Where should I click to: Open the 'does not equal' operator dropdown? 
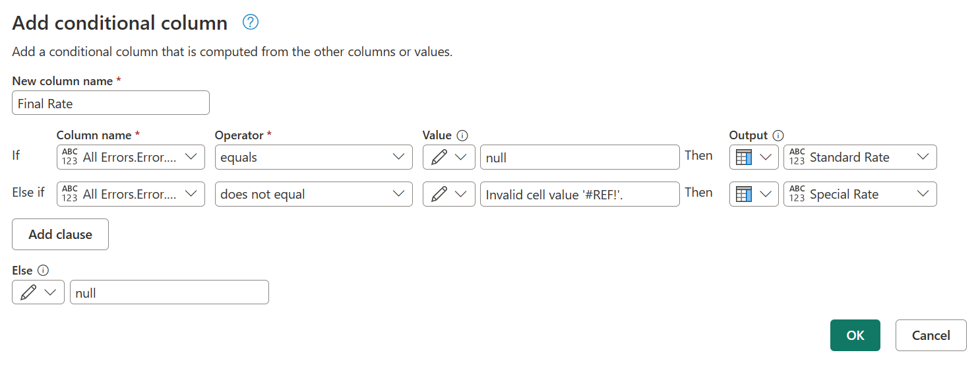tap(313, 194)
